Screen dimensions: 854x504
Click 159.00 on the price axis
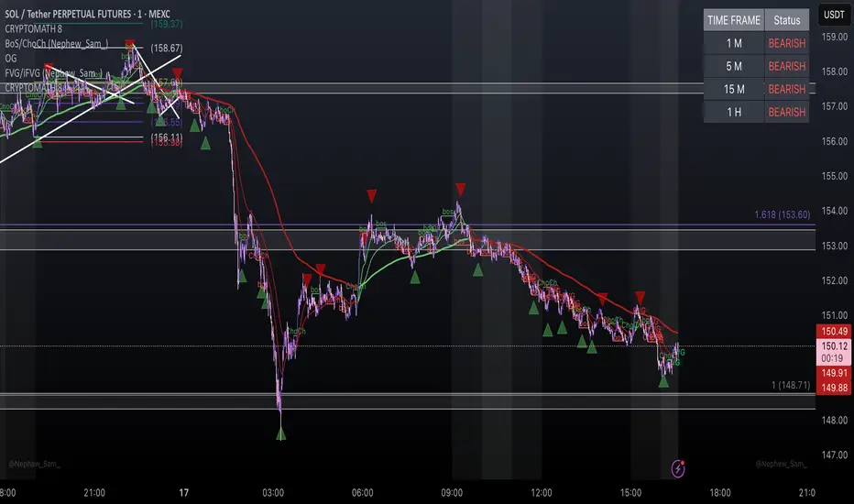(835, 37)
